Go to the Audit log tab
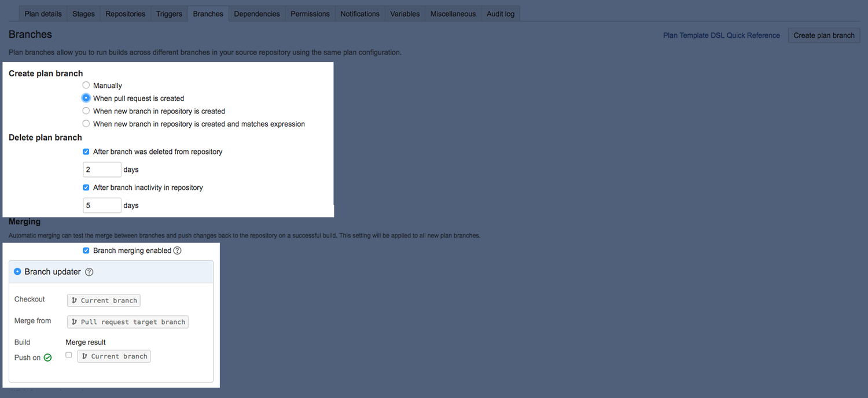 500,14
